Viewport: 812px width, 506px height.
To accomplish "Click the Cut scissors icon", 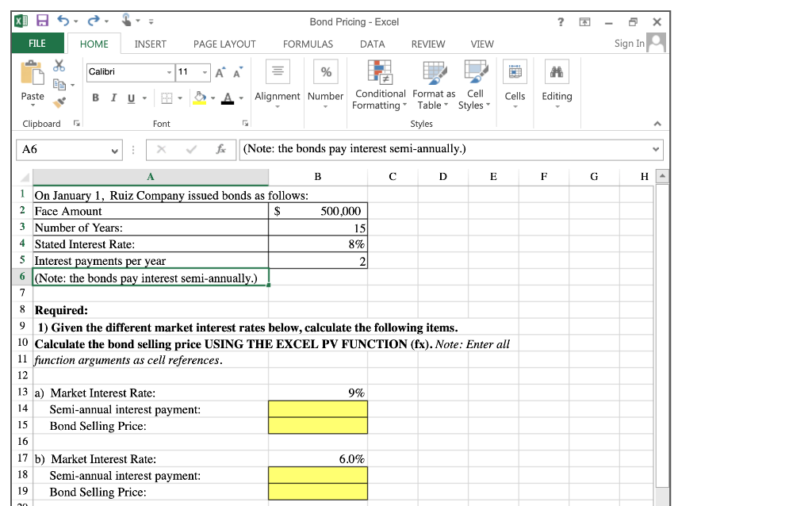I will pyautogui.click(x=59, y=67).
